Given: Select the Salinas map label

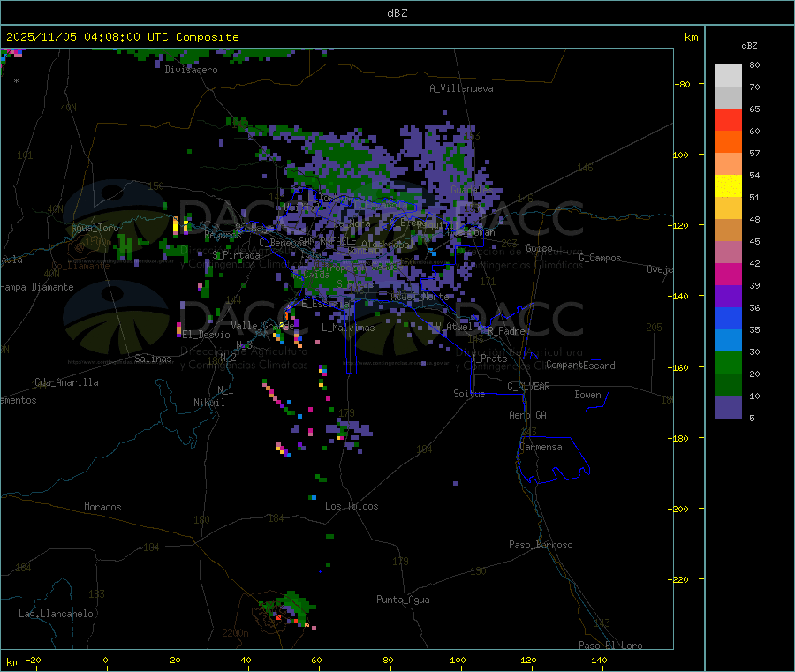Looking at the screenshot, I should pos(153,359).
